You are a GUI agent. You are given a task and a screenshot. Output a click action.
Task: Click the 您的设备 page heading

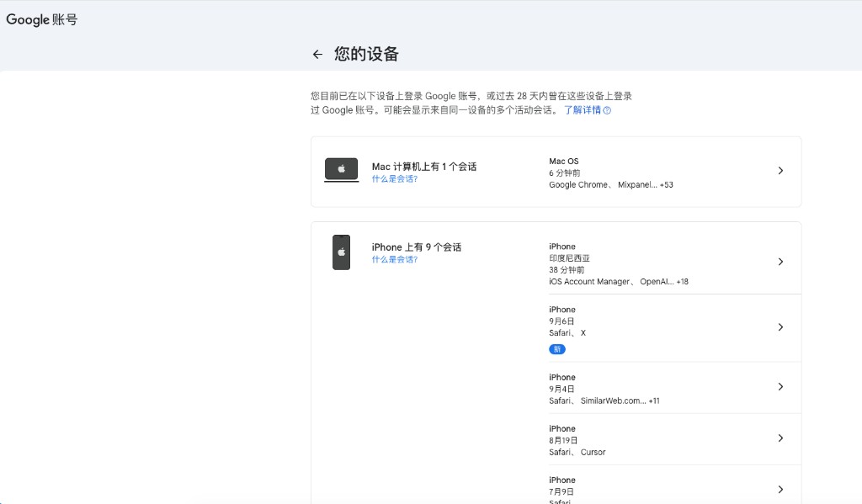click(366, 54)
